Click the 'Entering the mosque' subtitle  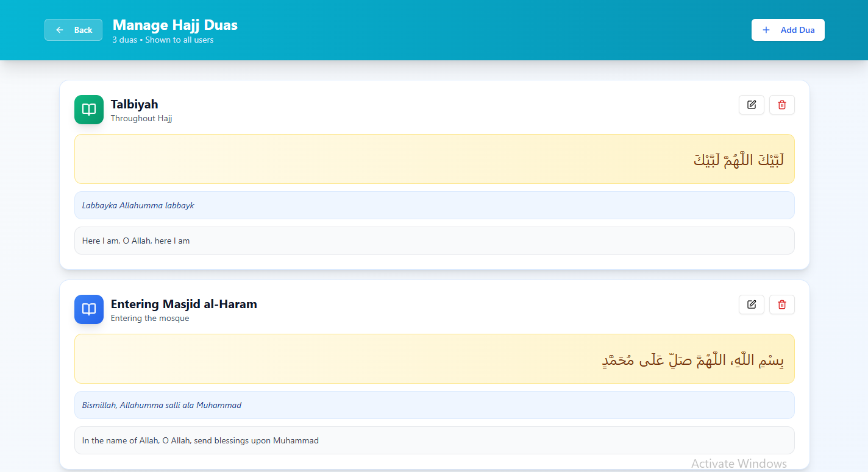(x=150, y=319)
